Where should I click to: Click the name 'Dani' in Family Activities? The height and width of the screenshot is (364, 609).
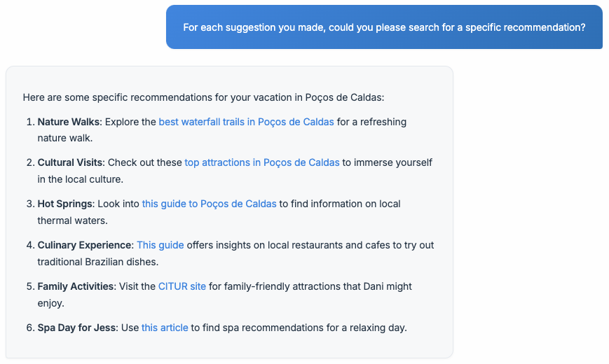pos(374,286)
